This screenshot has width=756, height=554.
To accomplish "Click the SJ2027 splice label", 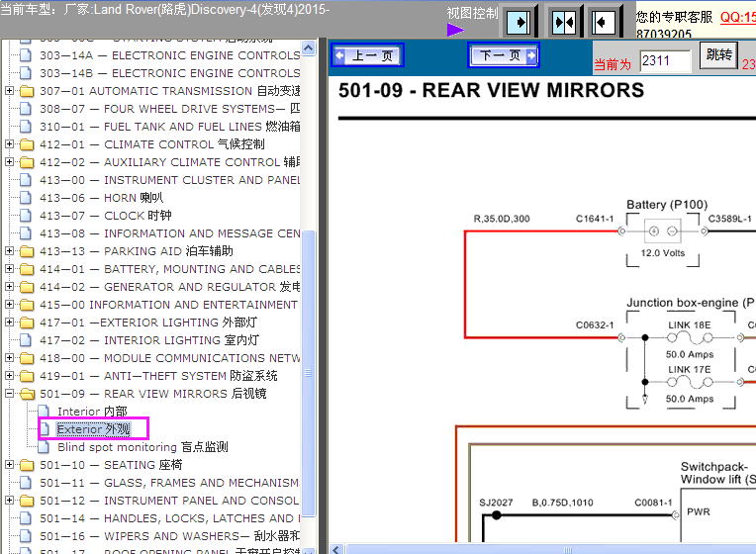I will point(496,503).
